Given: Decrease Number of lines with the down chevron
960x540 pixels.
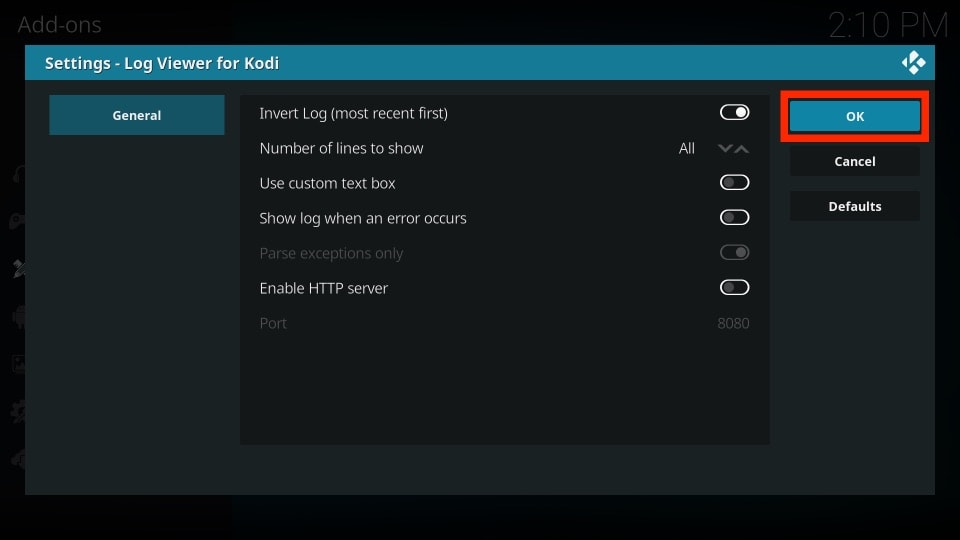Looking at the screenshot, I should tap(725, 148).
